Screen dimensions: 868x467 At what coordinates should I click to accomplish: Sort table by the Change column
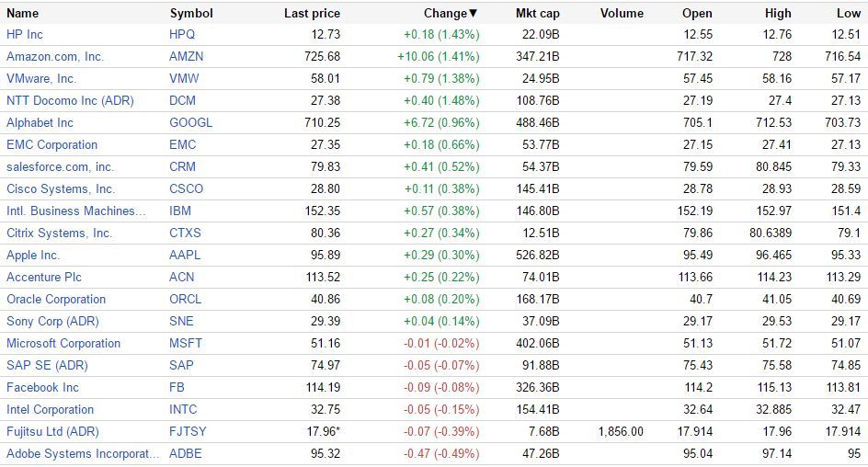click(450, 13)
